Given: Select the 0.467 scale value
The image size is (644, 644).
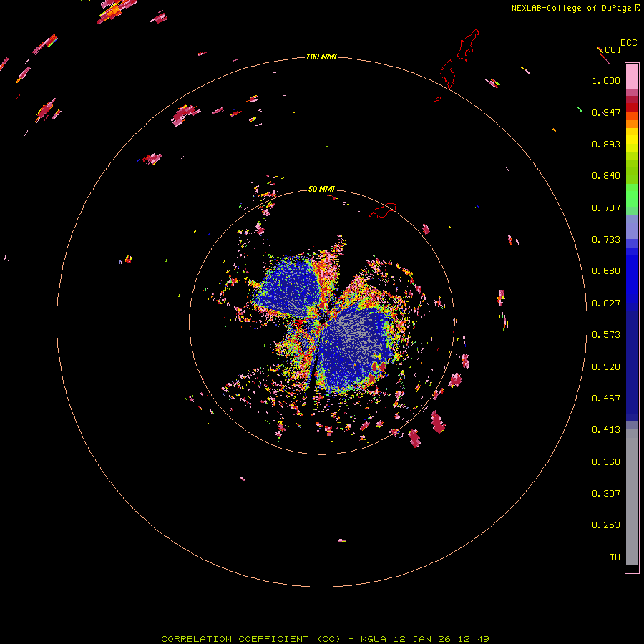Looking at the screenshot, I should pos(606,399).
